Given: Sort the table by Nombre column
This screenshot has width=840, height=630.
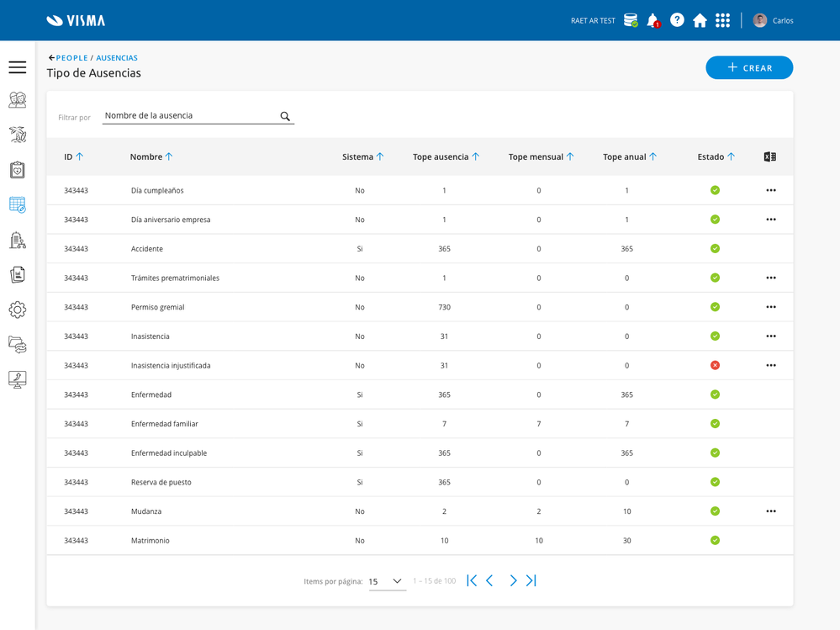Looking at the screenshot, I should point(151,156).
